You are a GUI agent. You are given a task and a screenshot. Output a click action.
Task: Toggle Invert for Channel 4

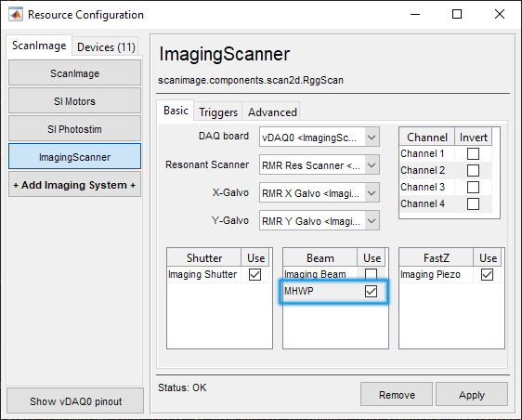coord(473,203)
